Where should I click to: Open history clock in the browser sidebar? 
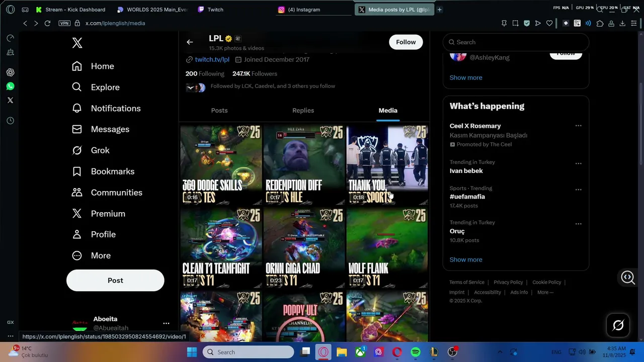(10, 121)
